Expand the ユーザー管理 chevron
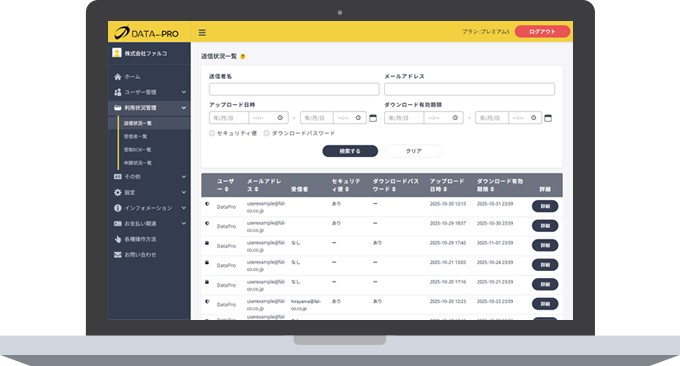This screenshot has height=366, width=680. tap(184, 92)
